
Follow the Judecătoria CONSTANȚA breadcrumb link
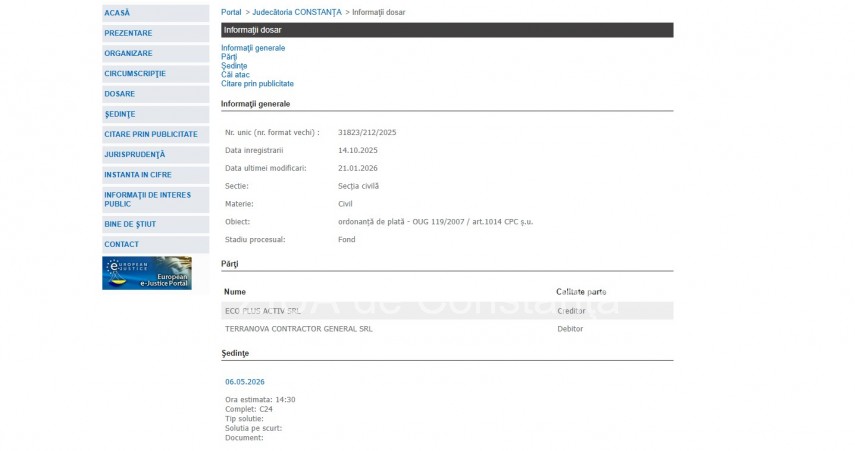pyautogui.click(x=297, y=12)
